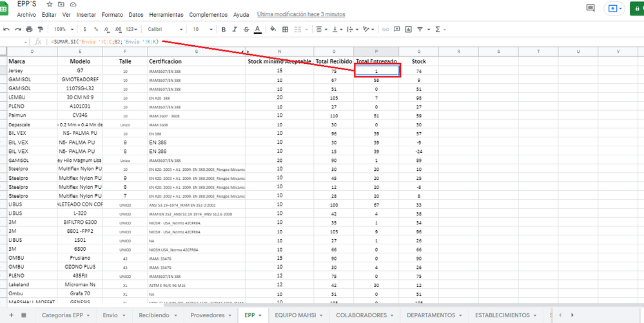Screen dimensions: 644x323
Task: Select cell containing Micromax Ns
Action: (80, 284)
